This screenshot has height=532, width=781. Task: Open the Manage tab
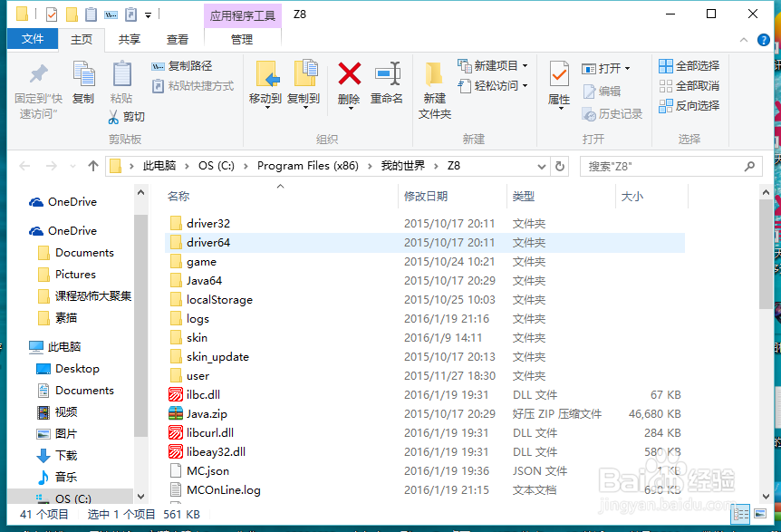(x=242, y=39)
